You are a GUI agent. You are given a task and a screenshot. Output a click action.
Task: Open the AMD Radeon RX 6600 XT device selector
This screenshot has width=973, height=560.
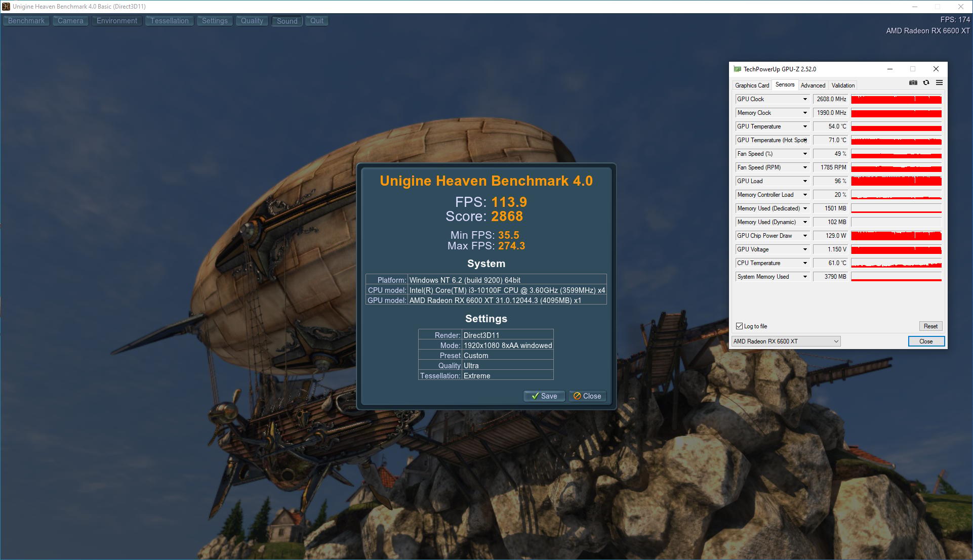coord(786,341)
